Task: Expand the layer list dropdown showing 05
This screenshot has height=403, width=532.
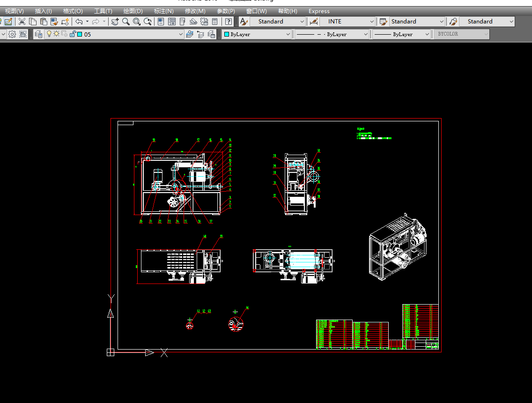Action: (180, 34)
